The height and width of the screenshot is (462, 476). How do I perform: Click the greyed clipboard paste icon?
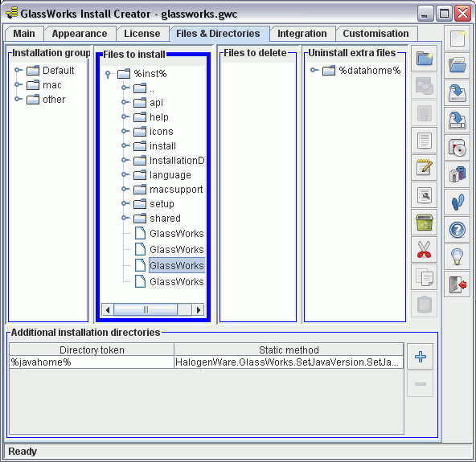tap(424, 305)
